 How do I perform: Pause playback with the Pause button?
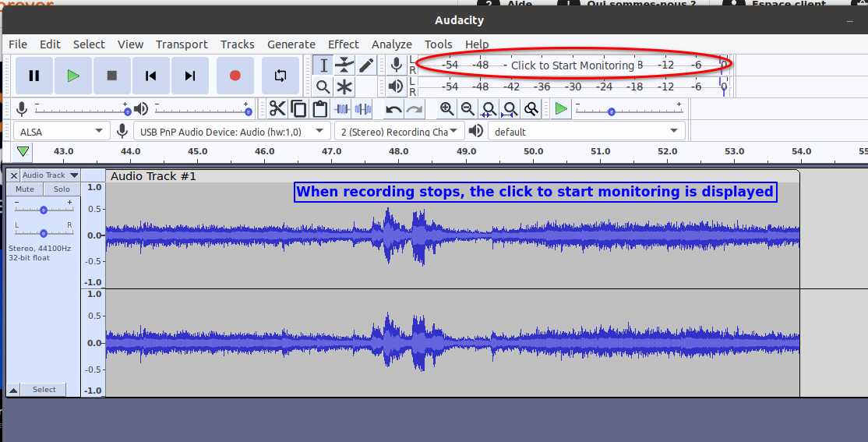(x=34, y=76)
